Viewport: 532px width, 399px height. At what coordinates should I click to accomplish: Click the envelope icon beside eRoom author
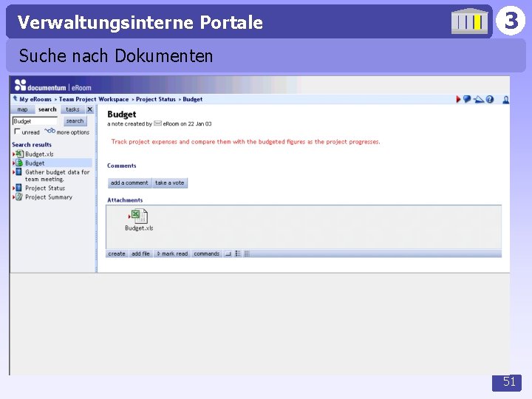157,123
